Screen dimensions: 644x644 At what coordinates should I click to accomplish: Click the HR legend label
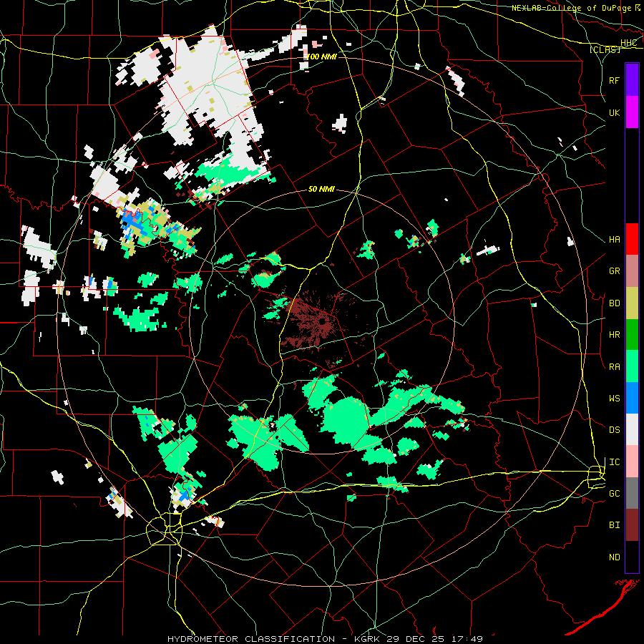614,335
